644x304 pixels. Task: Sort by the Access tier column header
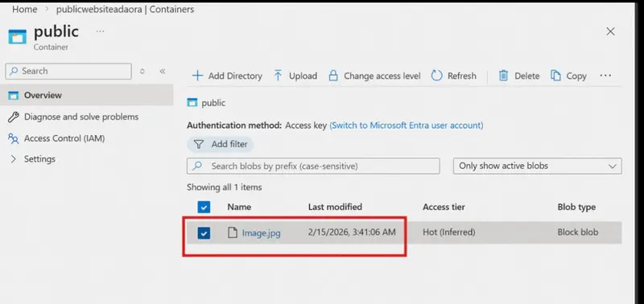444,207
